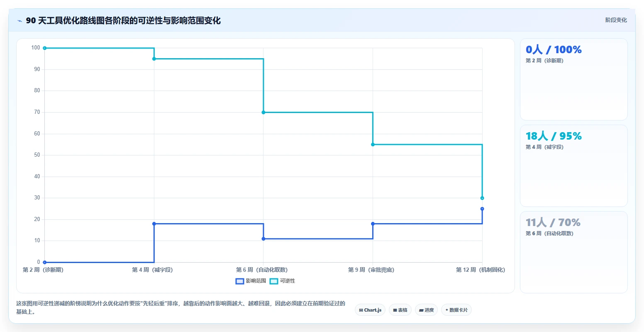Click the description paragraph below the chart
644x332 pixels.
click(181, 307)
